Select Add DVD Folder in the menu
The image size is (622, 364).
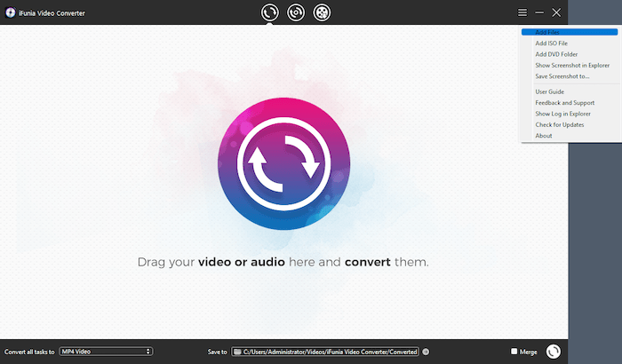tap(556, 54)
